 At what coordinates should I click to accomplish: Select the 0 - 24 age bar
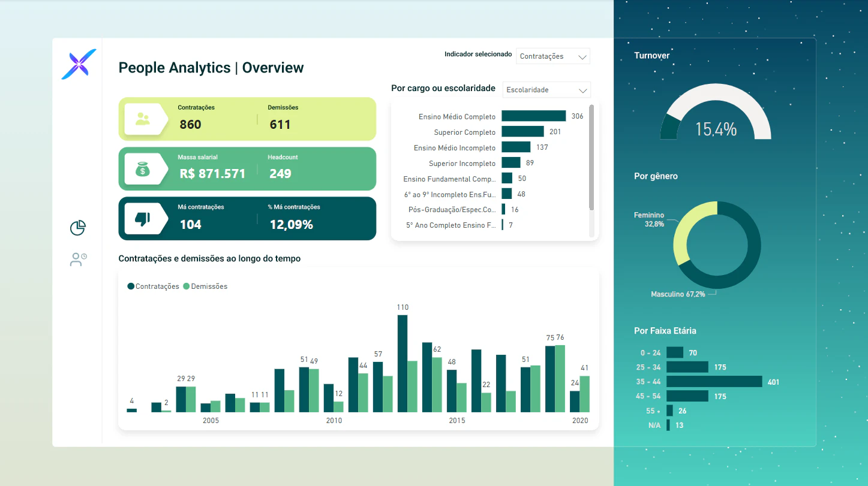(x=675, y=353)
